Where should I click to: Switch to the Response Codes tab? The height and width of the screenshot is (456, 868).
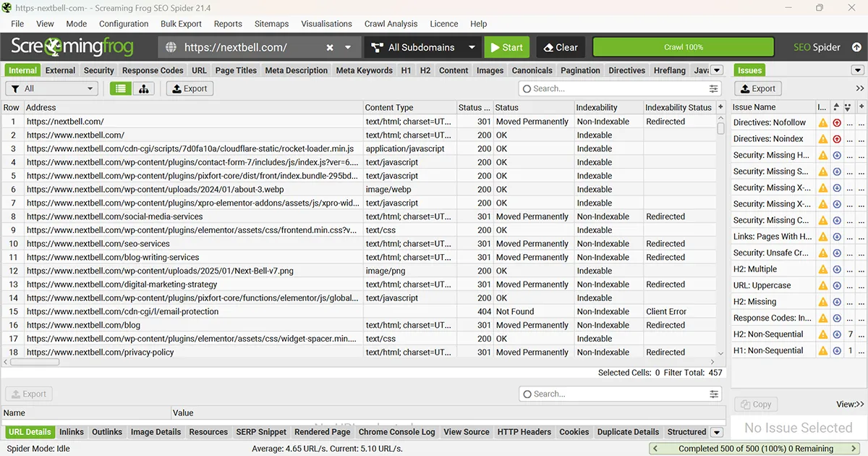click(153, 70)
